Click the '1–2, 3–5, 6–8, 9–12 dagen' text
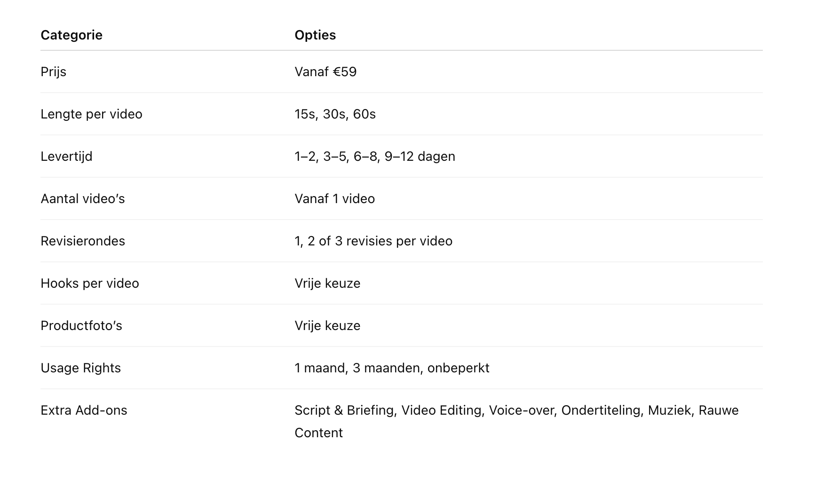This screenshot has height=504, width=824. click(x=375, y=157)
